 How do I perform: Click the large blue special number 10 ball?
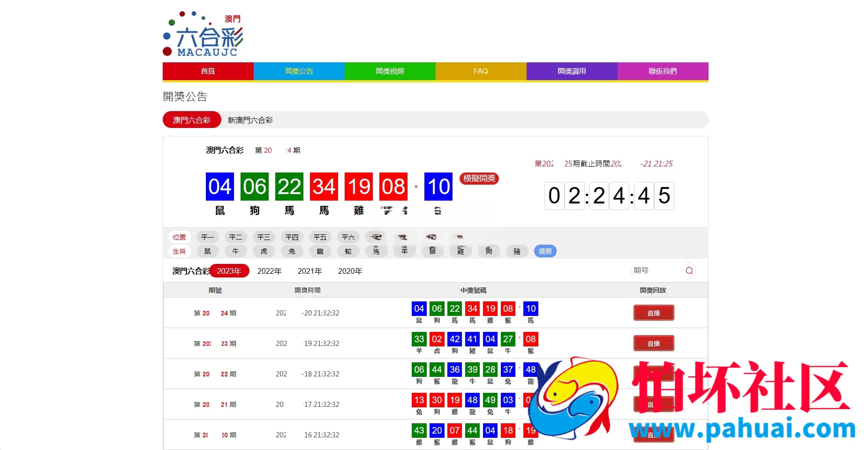pyautogui.click(x=438, y=187)
